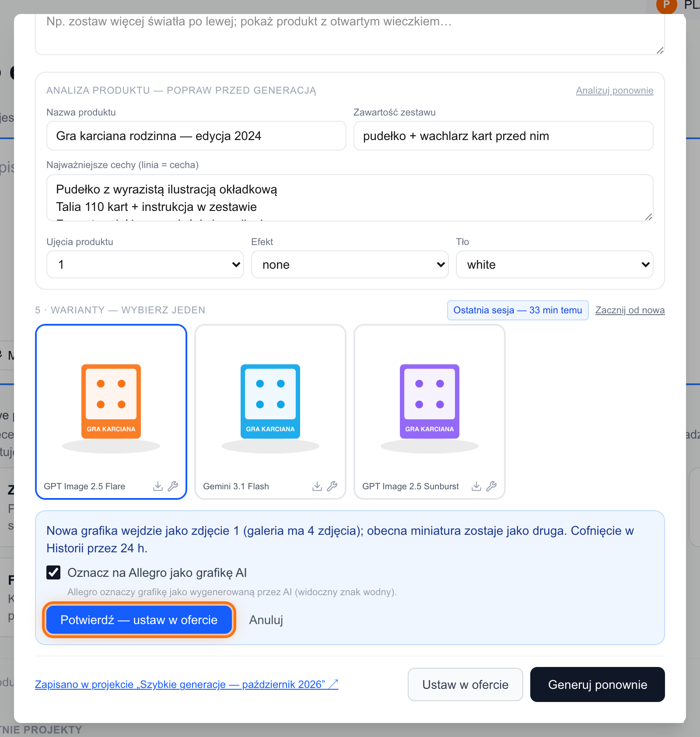Click the 'GPT Image 2.5 Flare' model label
This screenshot has width=700, height=737.
pos(84,486)
